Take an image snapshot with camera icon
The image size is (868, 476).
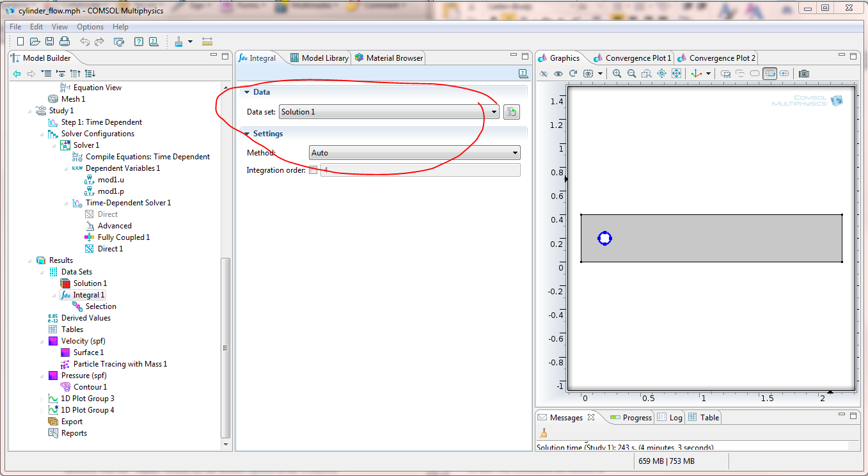804,74
